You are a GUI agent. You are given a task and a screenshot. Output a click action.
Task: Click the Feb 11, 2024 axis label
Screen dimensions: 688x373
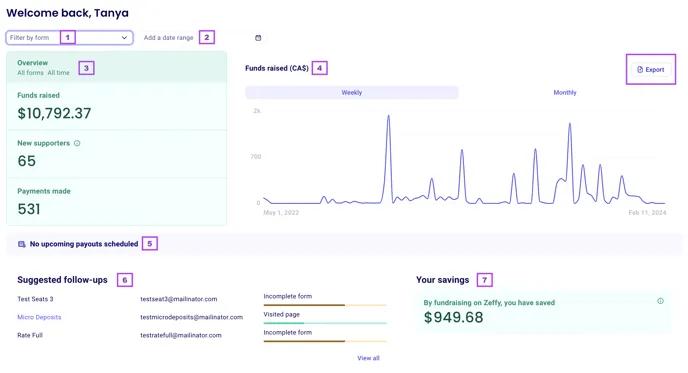point(647,213)
